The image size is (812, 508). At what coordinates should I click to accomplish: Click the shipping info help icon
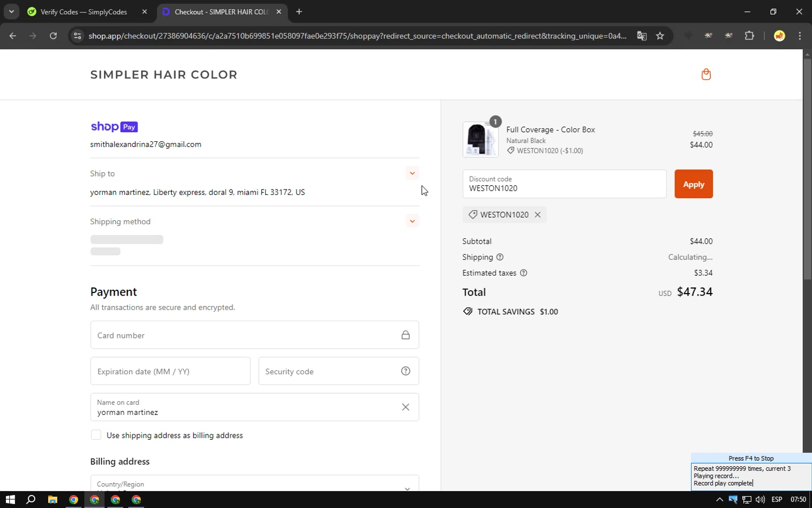pyautogui.click(x=500, y=257)
